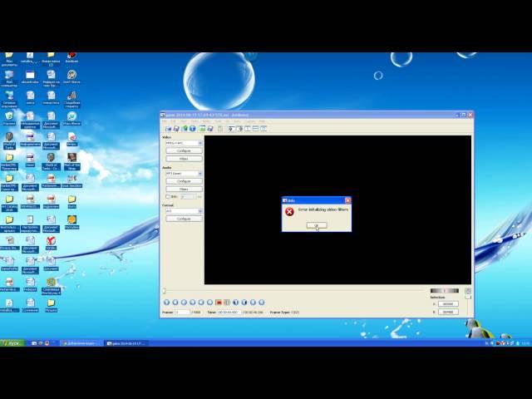
Task: Click Filters under the Audio section
Action: pyautogui.click(x=184, y=189)
